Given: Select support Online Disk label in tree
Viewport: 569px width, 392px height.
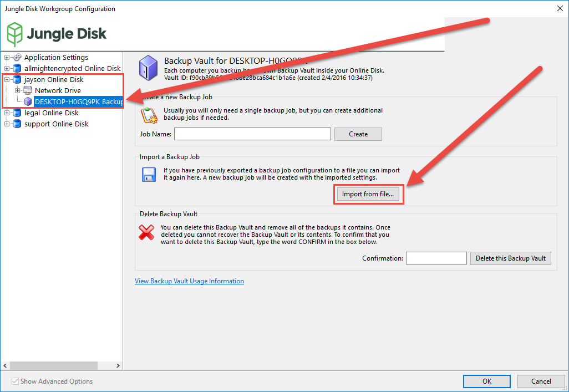Looking at the screenshot, I should point(57,124).
